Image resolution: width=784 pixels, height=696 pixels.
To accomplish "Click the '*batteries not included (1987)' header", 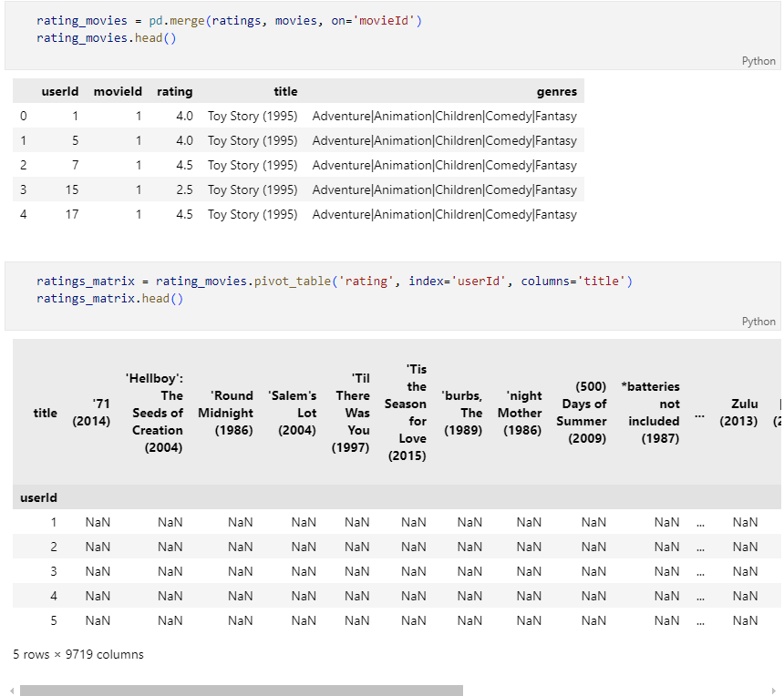I will pos(650,412).
